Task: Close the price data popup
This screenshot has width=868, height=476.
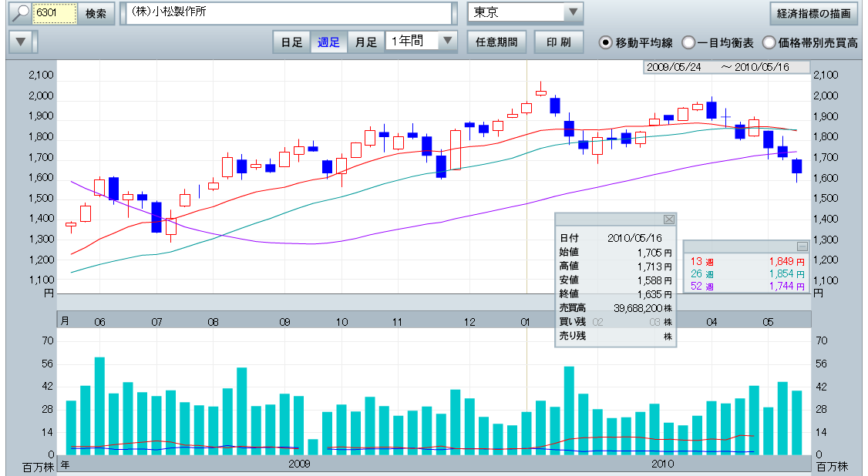Action: 668,220
